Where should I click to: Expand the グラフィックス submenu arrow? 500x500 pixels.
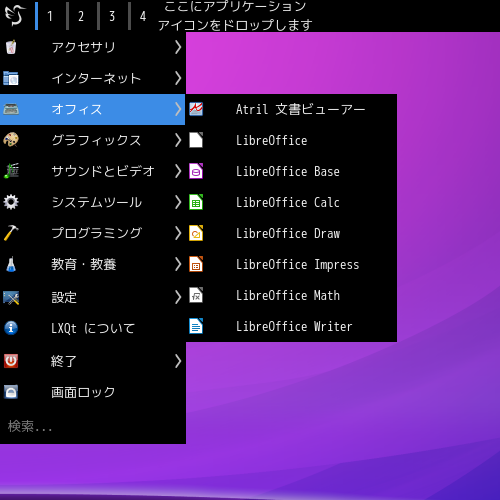178,140
